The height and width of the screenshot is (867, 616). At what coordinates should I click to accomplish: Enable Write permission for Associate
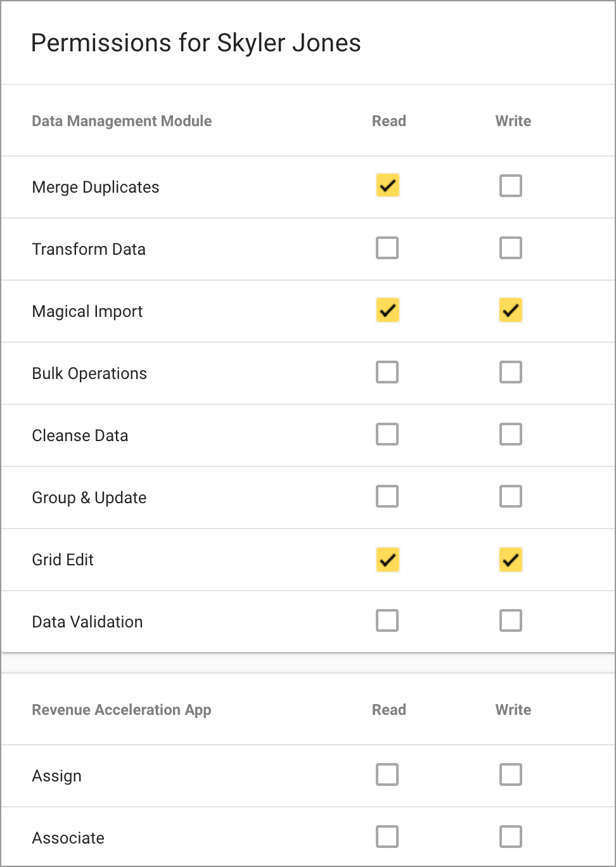point(511,837)
